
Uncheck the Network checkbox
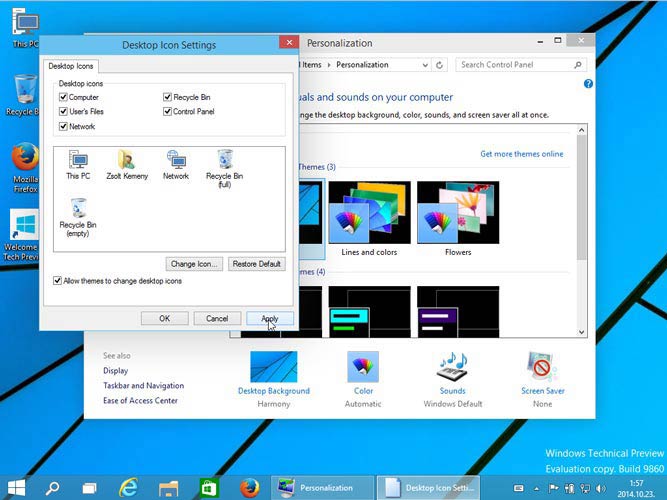(63, 126)
